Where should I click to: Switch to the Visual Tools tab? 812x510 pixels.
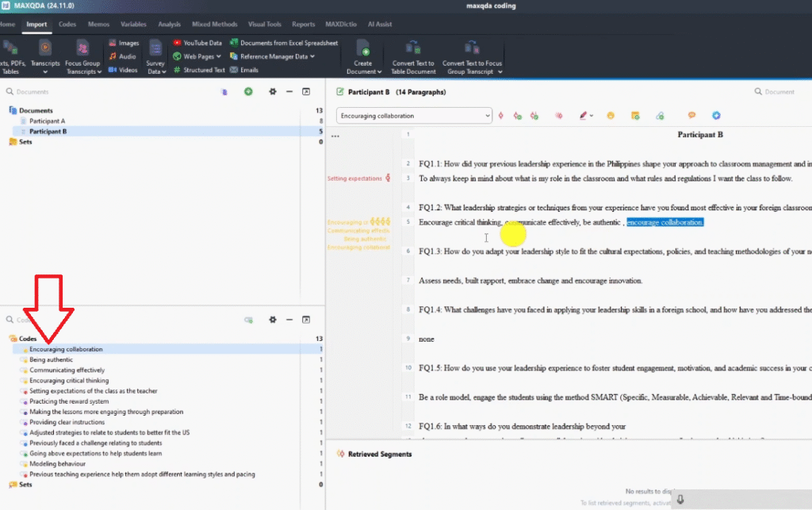[x=266, y=25]
